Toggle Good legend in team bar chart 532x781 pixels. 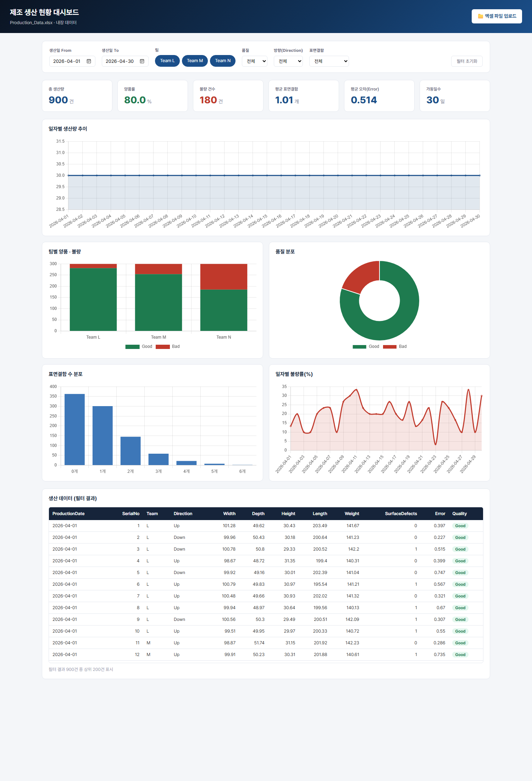[x=139, y=347]
